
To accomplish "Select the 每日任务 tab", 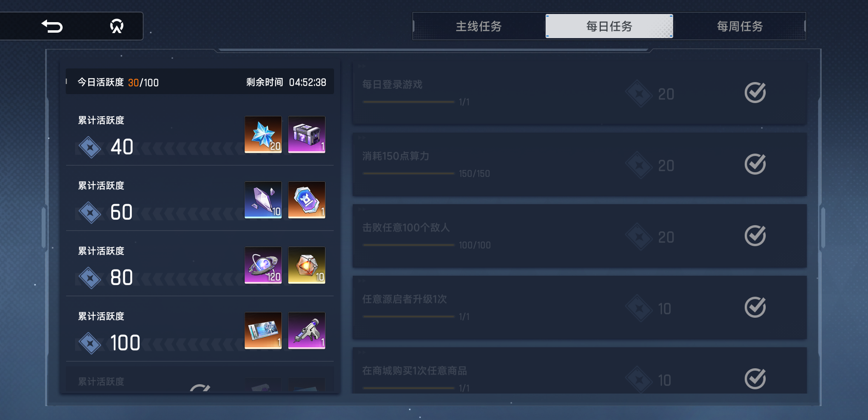I will pyautogui.click(x=609, y=26).
